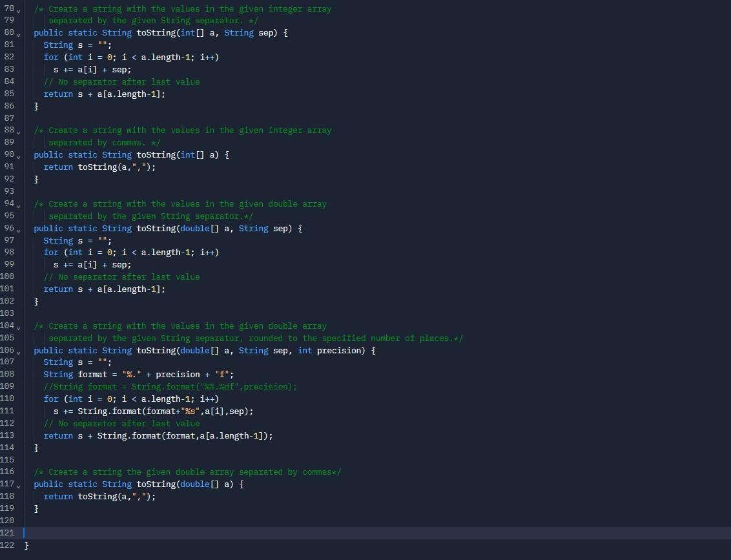Screen dimensions: 731x560
Task: Click the "%." string literal on line 108
Action: pyautogui.click(x=132, y=374)
